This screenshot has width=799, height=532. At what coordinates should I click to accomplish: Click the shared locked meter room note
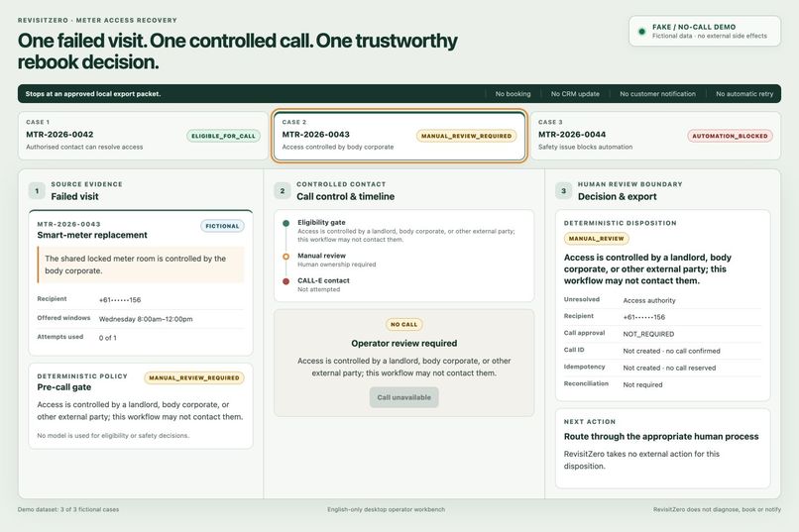tap(141, 265)
